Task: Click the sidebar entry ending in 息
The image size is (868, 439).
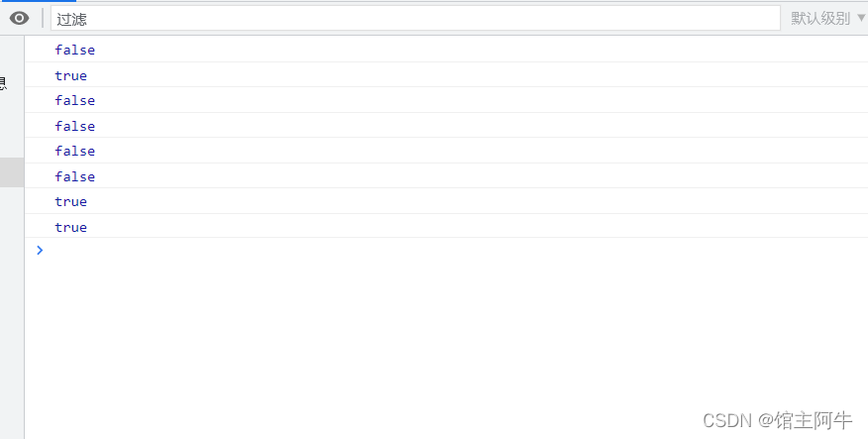Action: click(x=3, y=83)
